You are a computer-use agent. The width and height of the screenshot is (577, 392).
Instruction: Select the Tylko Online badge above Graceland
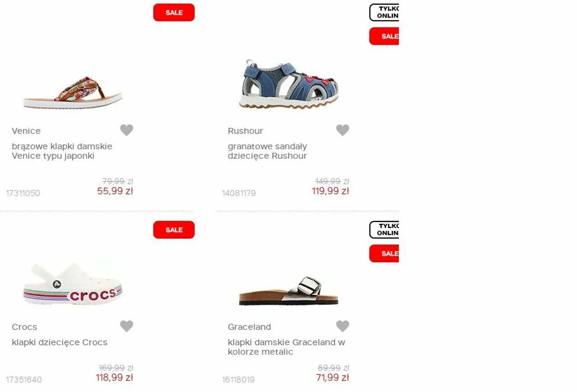click(x=384, y=229)
